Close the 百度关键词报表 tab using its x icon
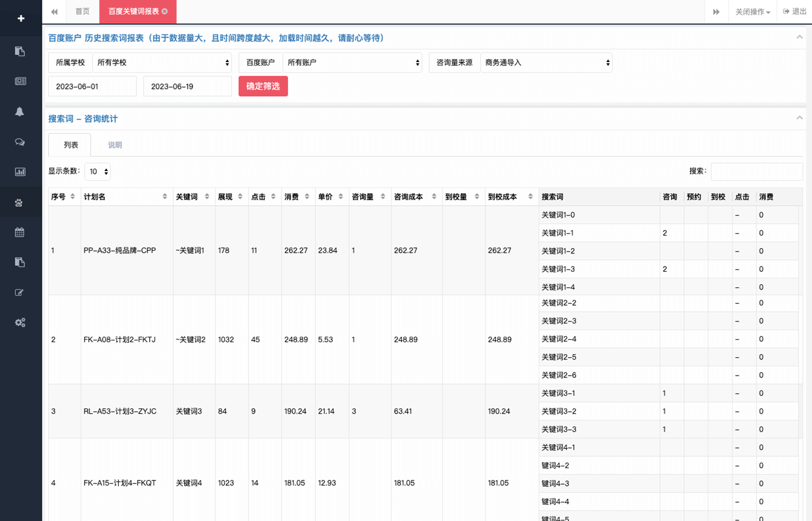The width and height of the screenshot is (812, 521). [x=165, y=11]
